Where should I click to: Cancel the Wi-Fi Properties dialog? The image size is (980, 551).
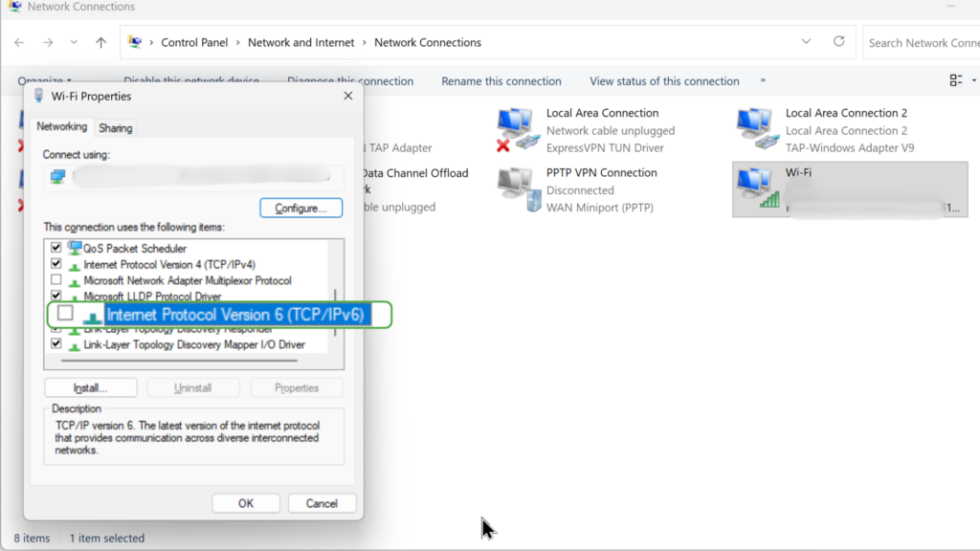(x=322, y=503)
